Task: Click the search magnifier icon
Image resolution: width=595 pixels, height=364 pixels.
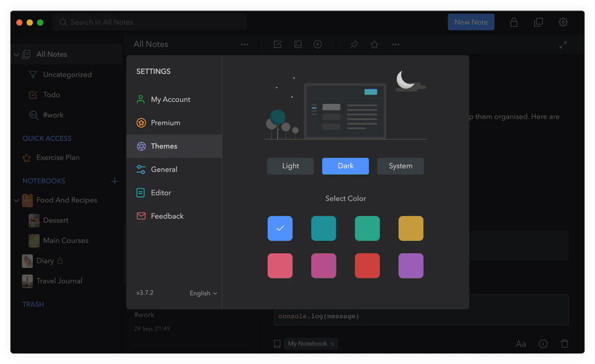Action: [x=63, y=22]
